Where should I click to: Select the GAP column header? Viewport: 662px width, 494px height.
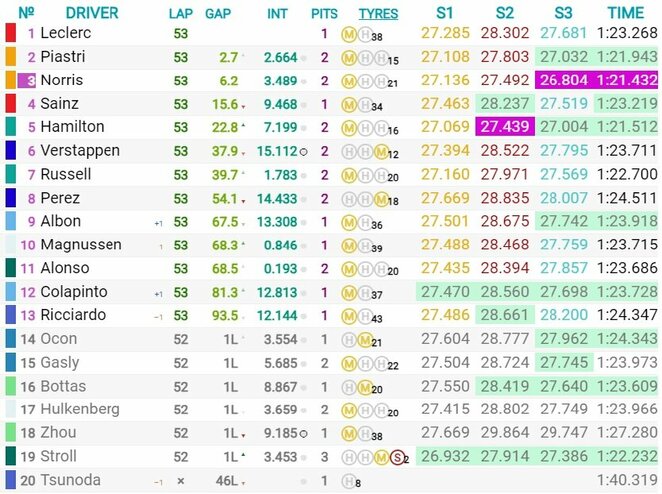(219, 13)
